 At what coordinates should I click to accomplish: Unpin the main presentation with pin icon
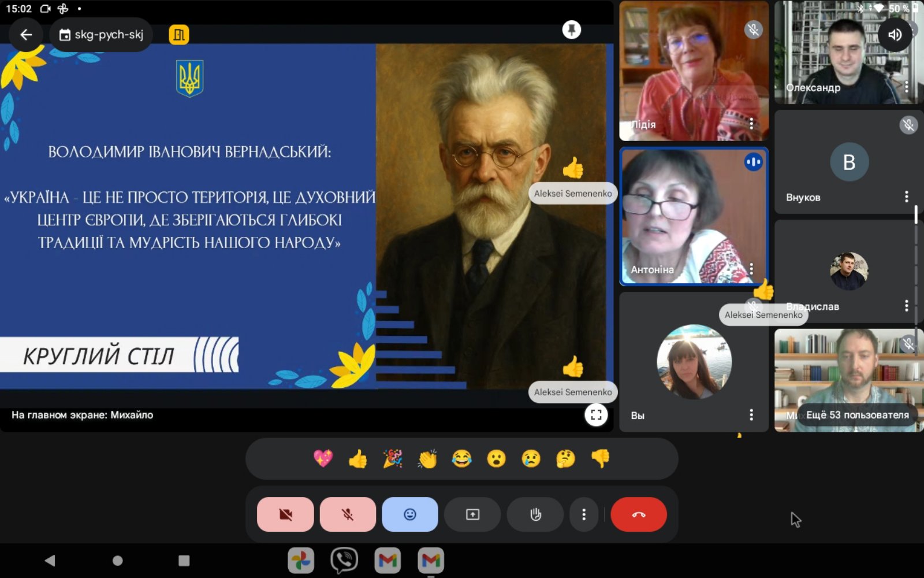click(x=571, y=29)
